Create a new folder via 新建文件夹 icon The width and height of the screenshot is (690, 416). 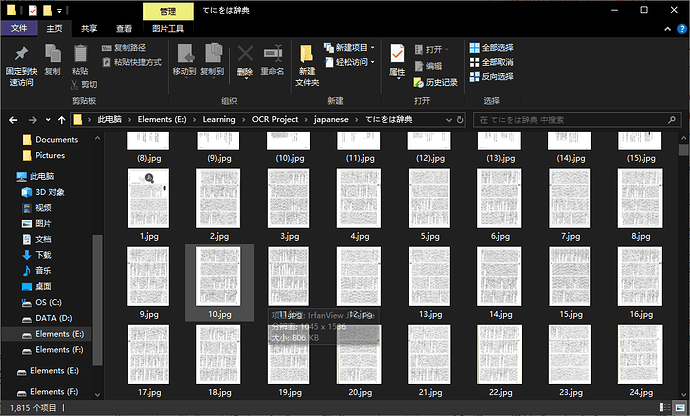tap(306, 55)
